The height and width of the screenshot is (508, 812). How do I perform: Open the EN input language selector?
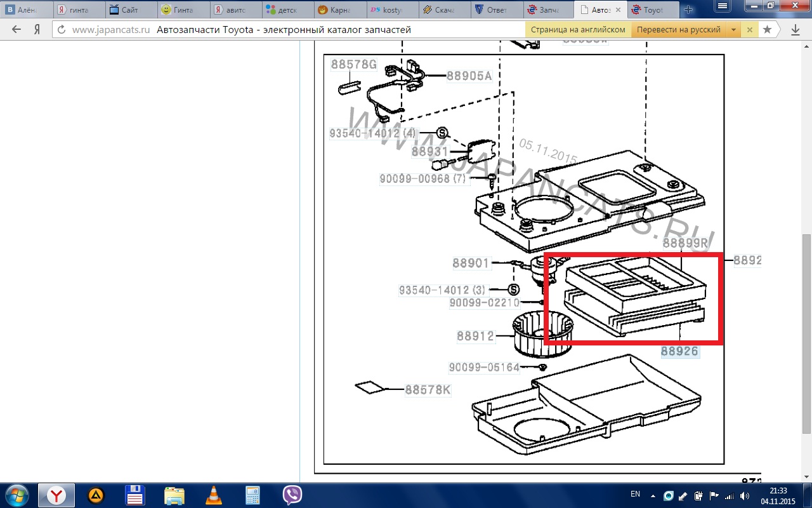tap(635, 494)
